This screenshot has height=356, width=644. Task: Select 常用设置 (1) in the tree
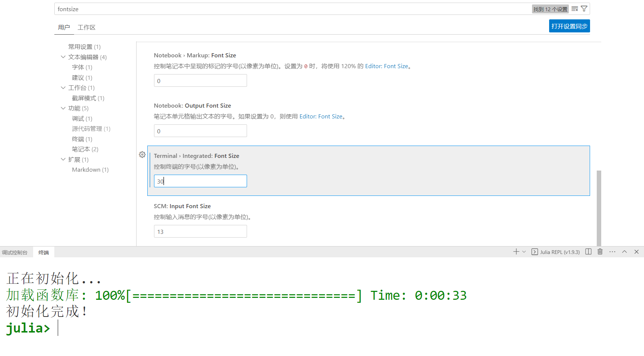pos(84,47)
